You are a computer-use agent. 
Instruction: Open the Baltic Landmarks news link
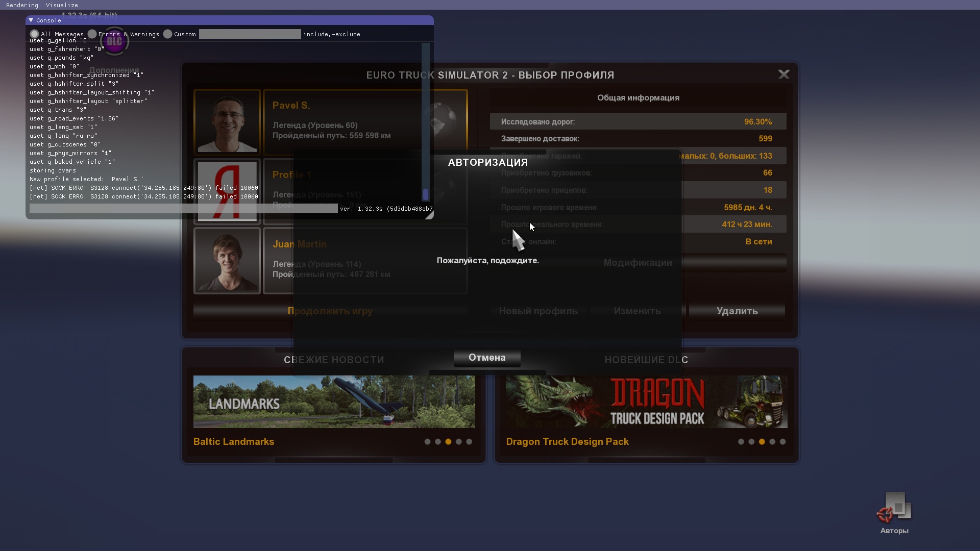tap(234, 442)
